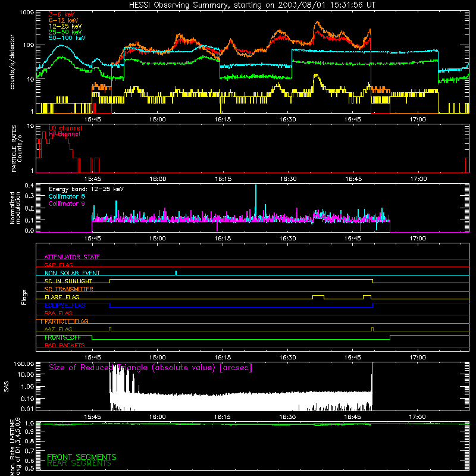Click the NON_SOLAR_EVENT pulse near 16:04
476x476 pixels.
click(176, 273)
